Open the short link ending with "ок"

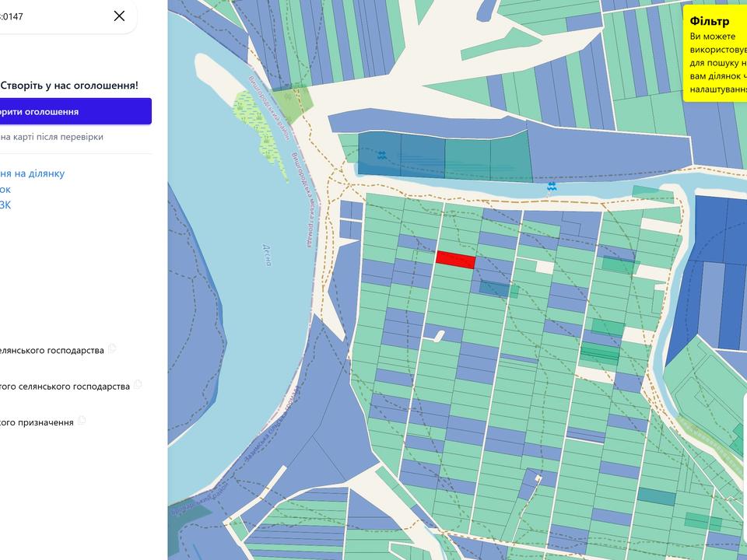[x=5, y=189]
